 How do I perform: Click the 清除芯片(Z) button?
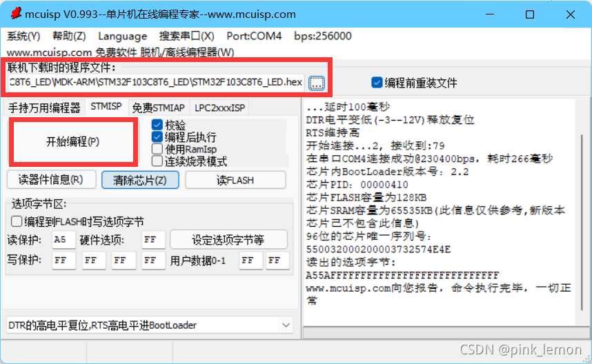coord(140,181)
